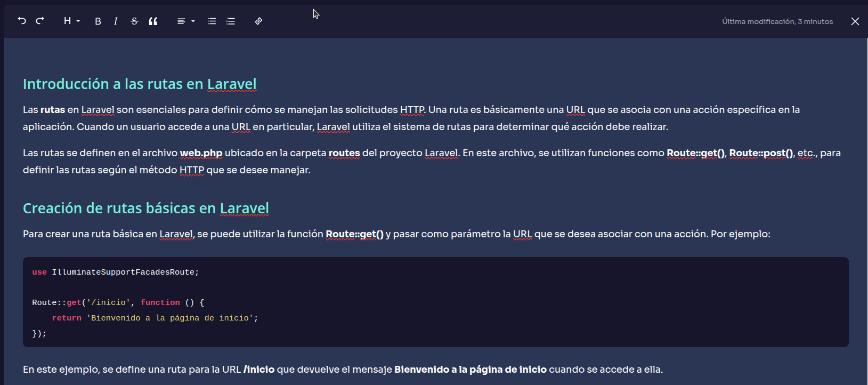
Task: Apply strikethrough formatting
Action: (134, 21)
